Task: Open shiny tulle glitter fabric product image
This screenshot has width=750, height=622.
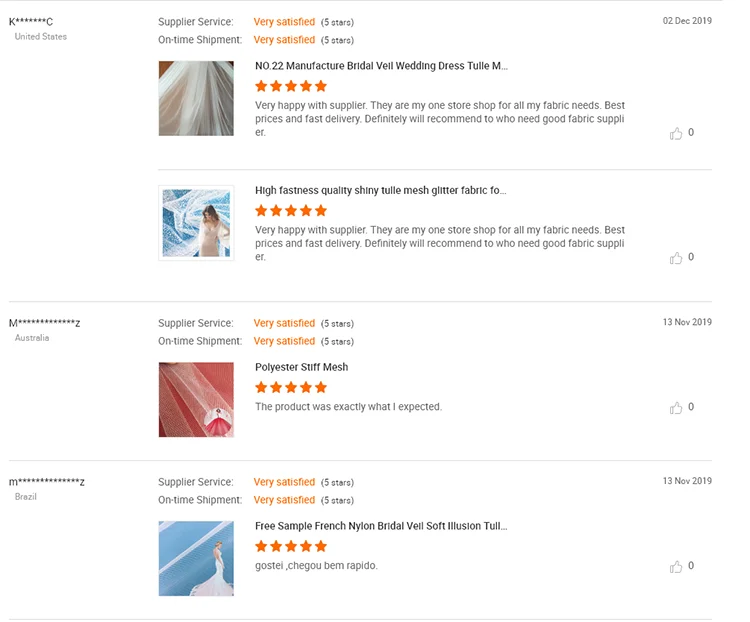Action: click(x=196, y=223)
